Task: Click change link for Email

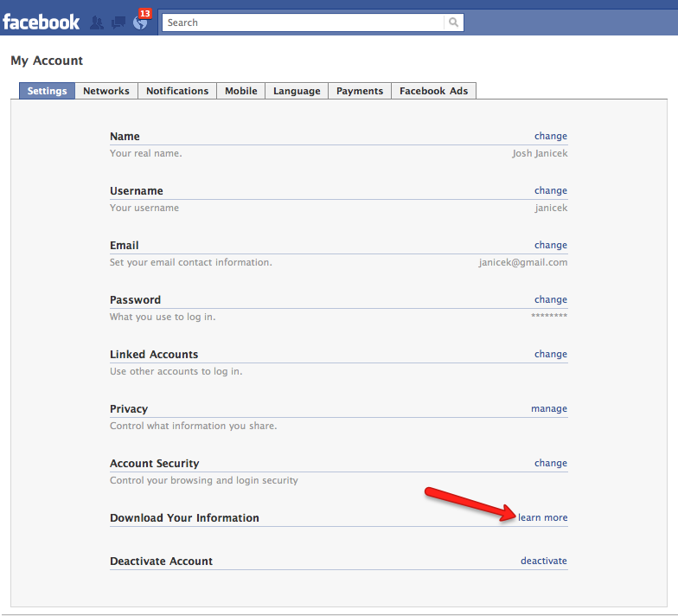Action: coord(550,245)
